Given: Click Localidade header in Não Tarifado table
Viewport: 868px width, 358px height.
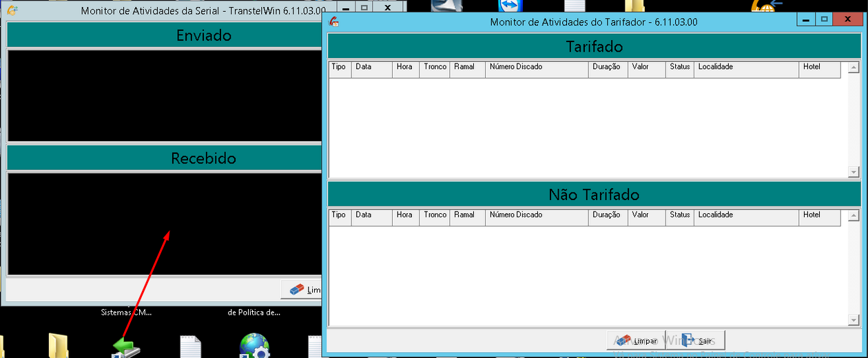Looking at the screenshot, I should point(747,217).
